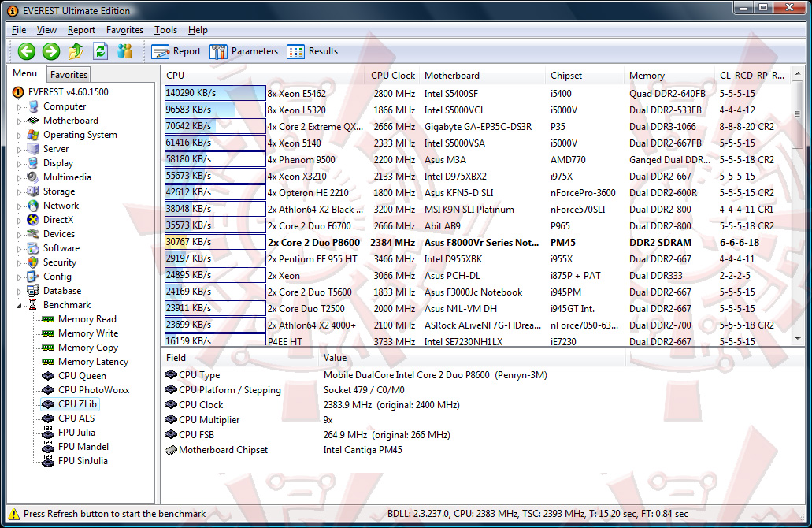Open the FPU SinJulia benchmark
The width and height of the screenshot is (812, 528).
click(x=83, y=461)
